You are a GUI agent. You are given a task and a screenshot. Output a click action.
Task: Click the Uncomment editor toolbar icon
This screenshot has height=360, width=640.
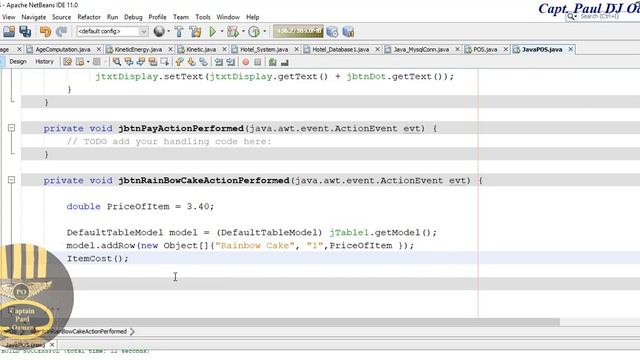(284, 62)
